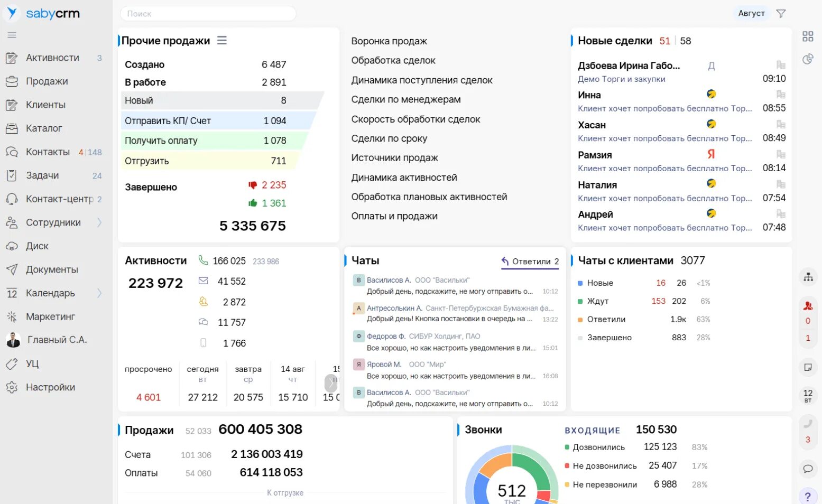This screenshot has height=504, width=822.
Task: Expand the Календарь sidebar item
Action: 99,293
